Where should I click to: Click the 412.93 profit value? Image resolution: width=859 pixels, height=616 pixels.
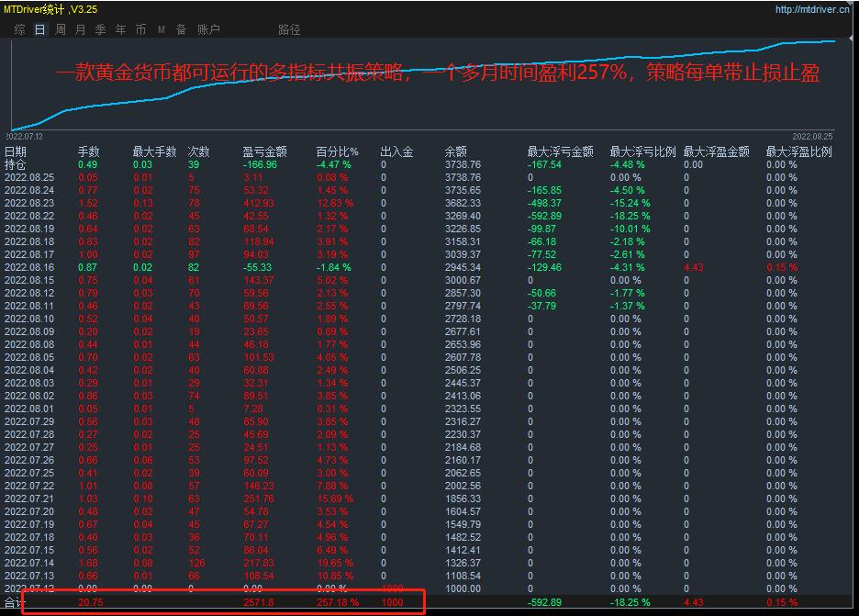(259, 203)
